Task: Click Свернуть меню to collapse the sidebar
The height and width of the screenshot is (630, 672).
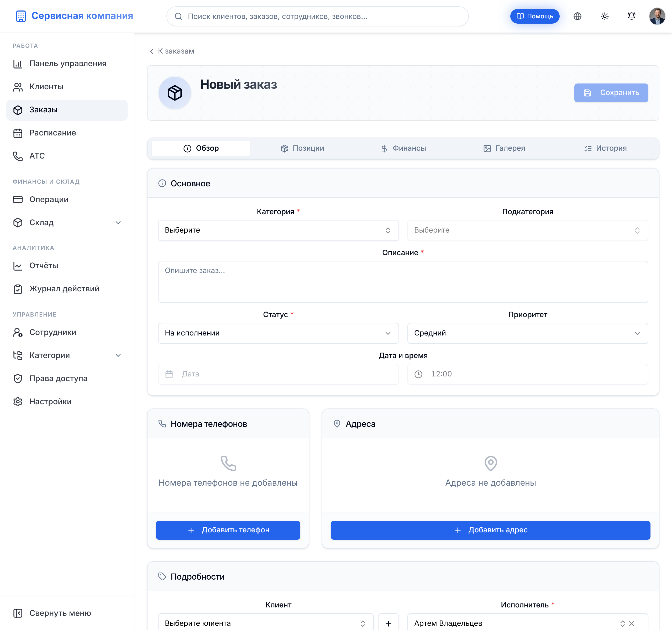Action: point(67,613)
